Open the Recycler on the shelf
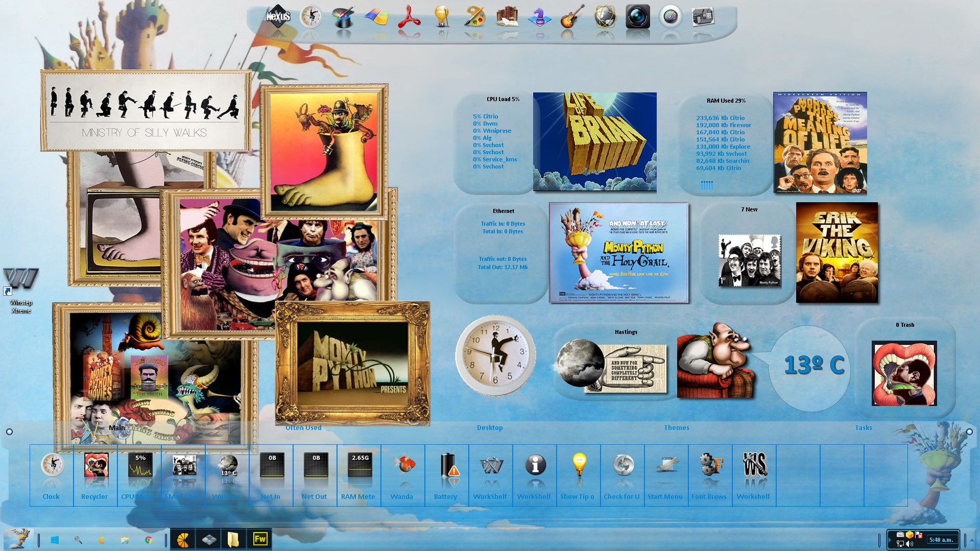The width and height of the screenshot is (980, 551). (95, 466)
